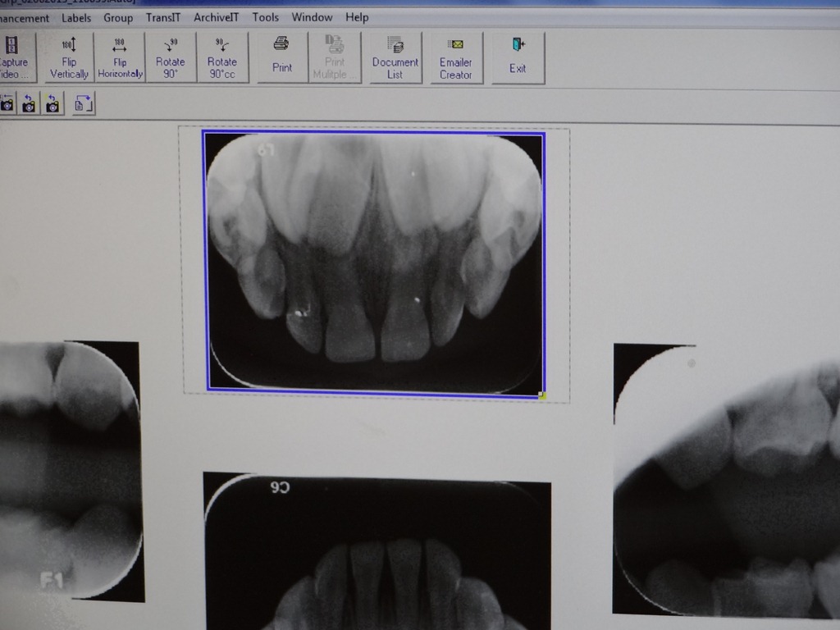
Task: Flip the image horizontally
Action: point(120,57)
